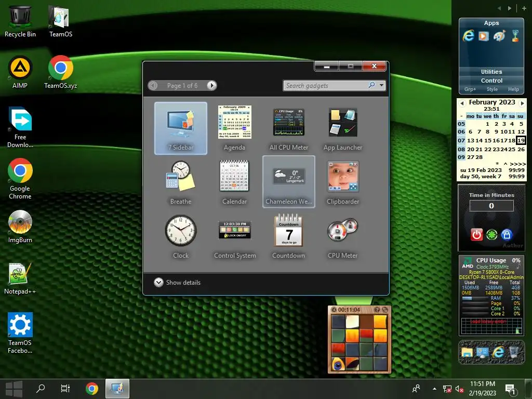Click the CPU usage graph in the meter gadget
The image size is (532, 399).
tap(491, 326)
